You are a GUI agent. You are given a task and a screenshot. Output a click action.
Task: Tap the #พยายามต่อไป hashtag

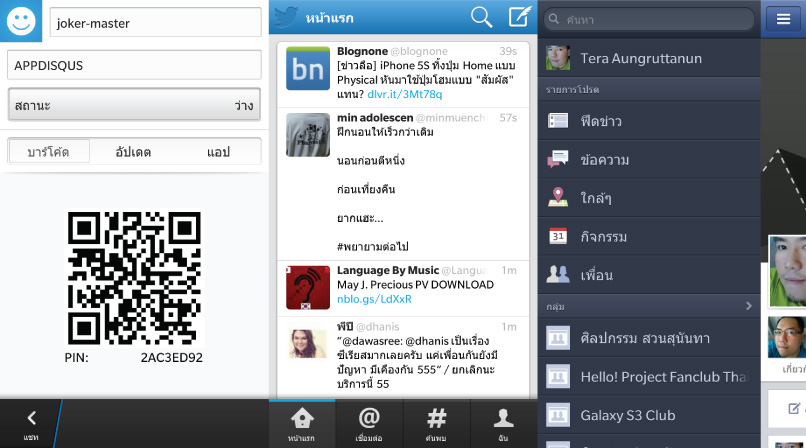click(373, 247)
